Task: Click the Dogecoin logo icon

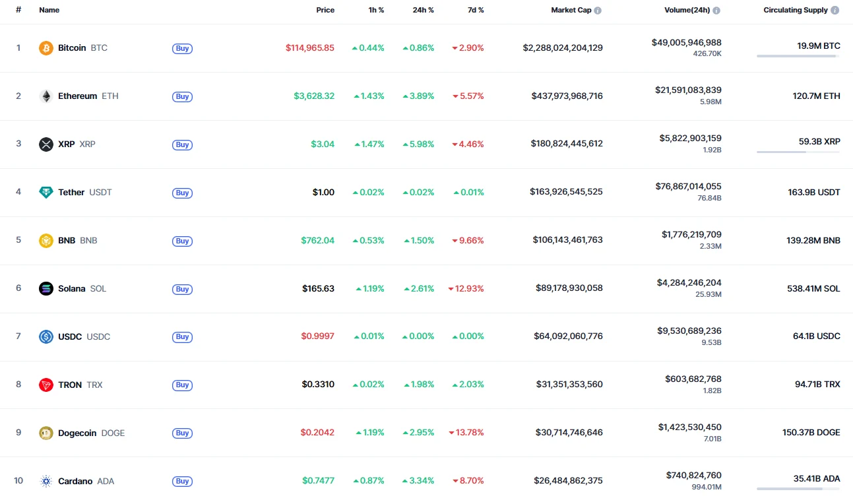Action: coord(46,433)
